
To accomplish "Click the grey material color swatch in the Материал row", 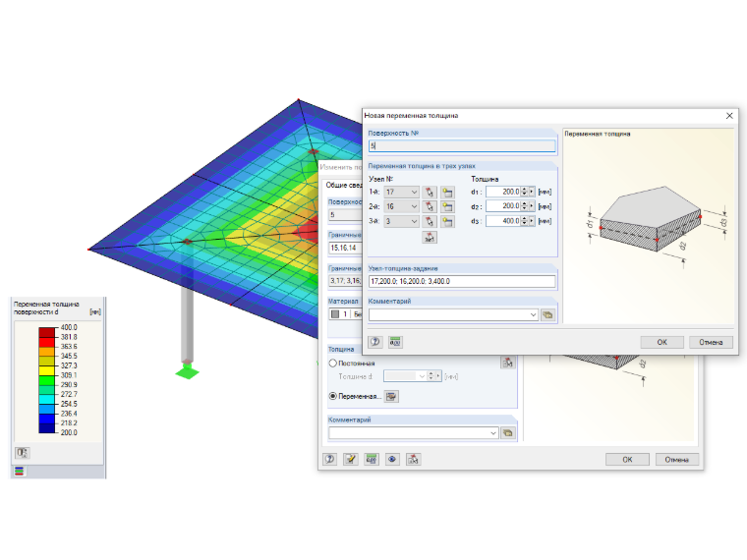I will pos(335,314).
